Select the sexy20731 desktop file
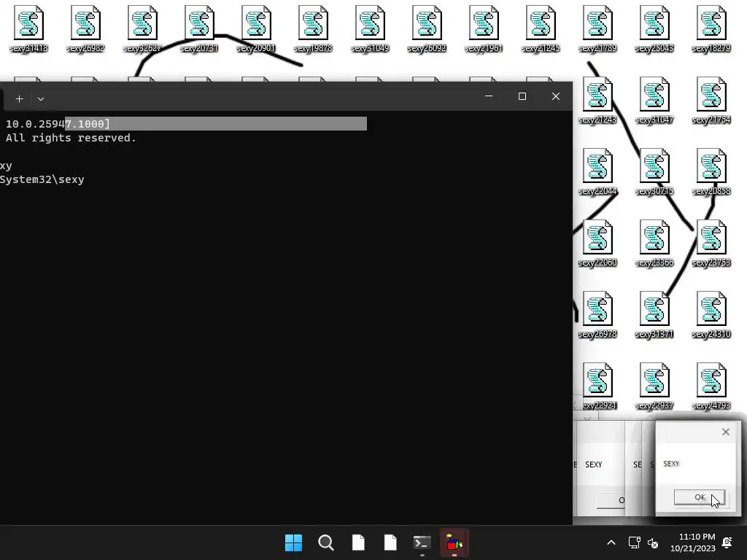Screen dimensions: 747x560 tap(199, 29)
